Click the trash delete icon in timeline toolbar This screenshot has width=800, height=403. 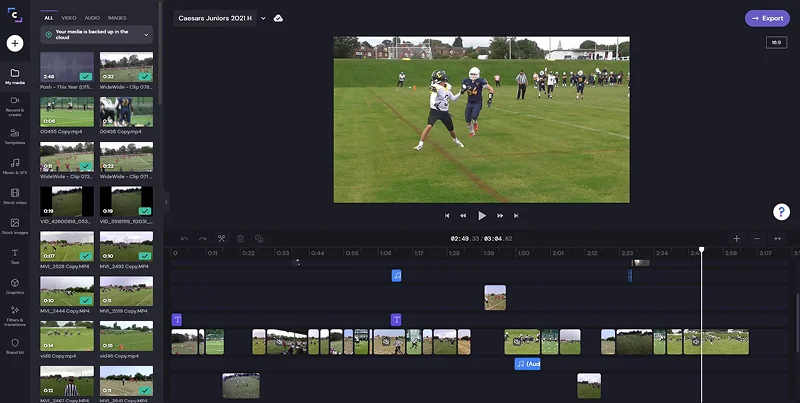[240, 239]
